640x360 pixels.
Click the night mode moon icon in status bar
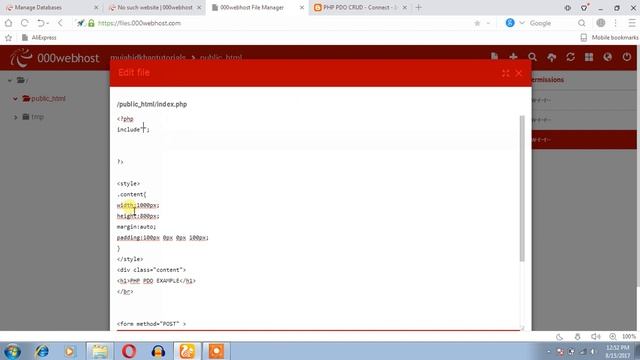[560, 337]
